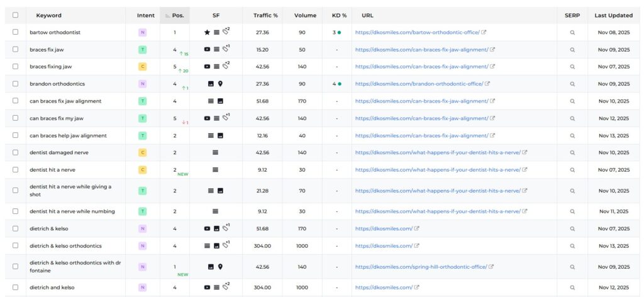Viewport: 644px width, 297px height.
Task: Click video icon for dietrich & kelso row
Action: coord(207,228)
